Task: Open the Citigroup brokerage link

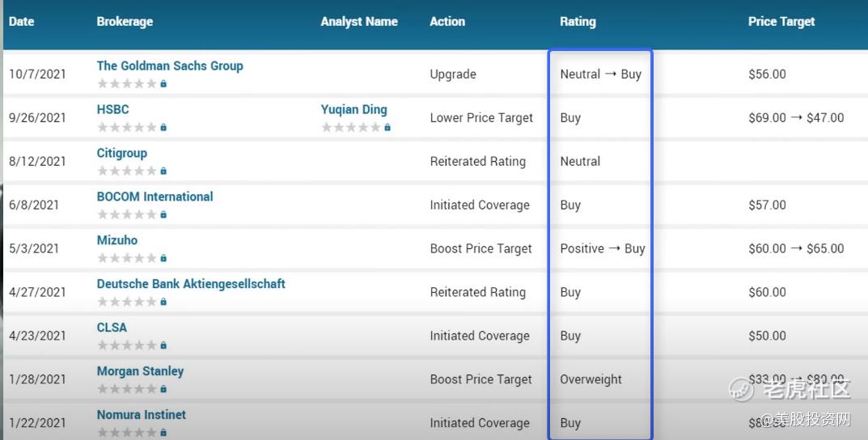Action: pos(122,154)
